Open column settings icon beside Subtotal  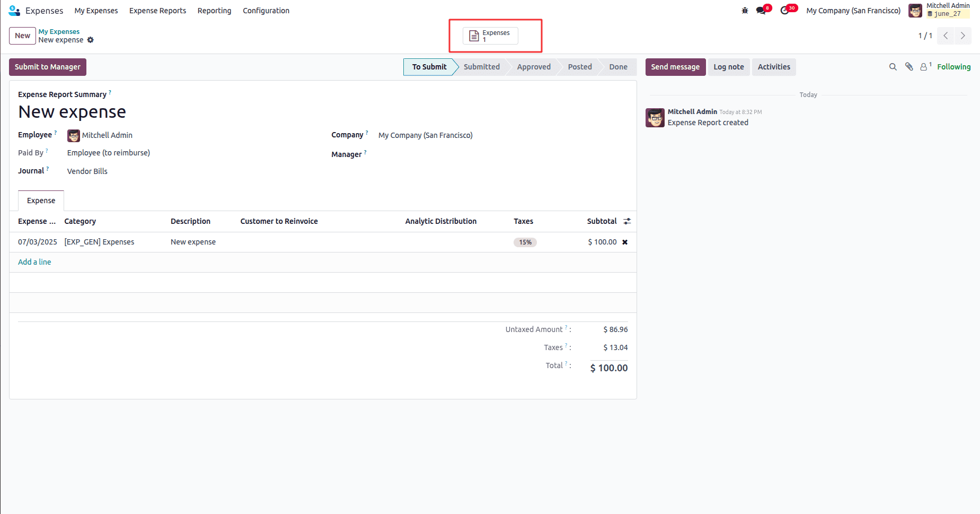coord(627,221)
